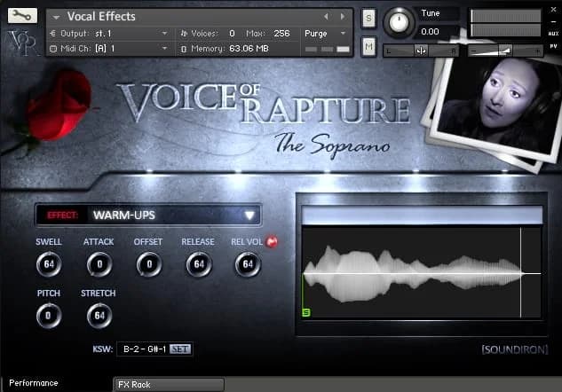Click the MIDI icon beside Midi Ch
562x392 pixels.
(53, 49)
